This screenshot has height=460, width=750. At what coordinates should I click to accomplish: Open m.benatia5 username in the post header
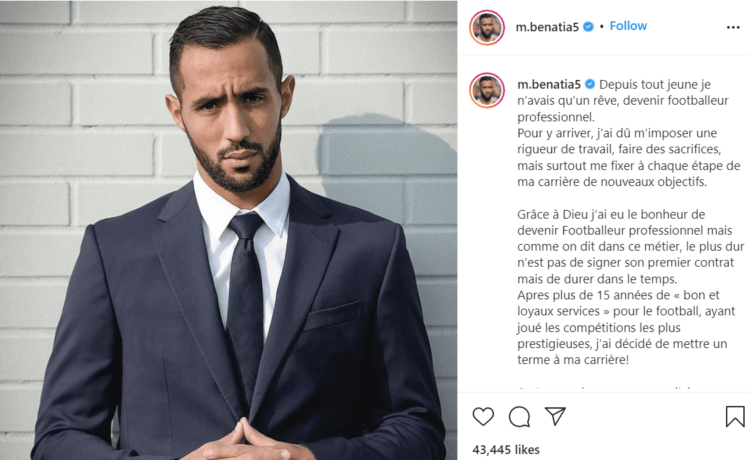547,27
